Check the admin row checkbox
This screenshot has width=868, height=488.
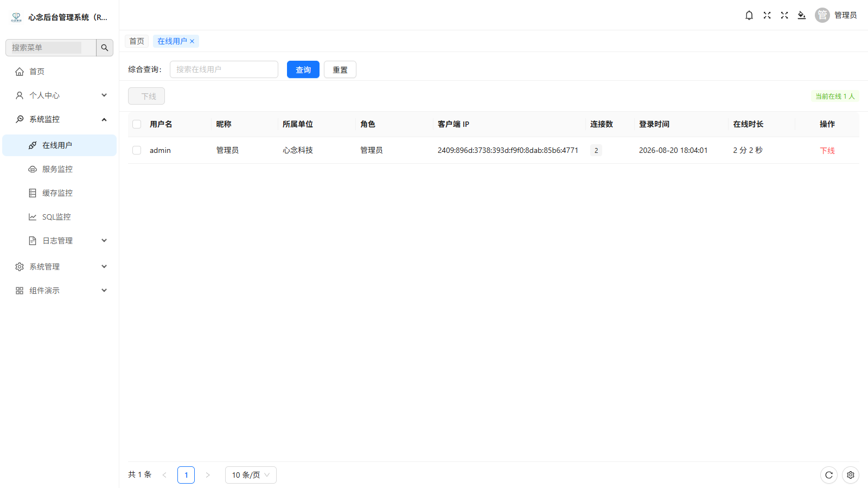pos(137,150)
